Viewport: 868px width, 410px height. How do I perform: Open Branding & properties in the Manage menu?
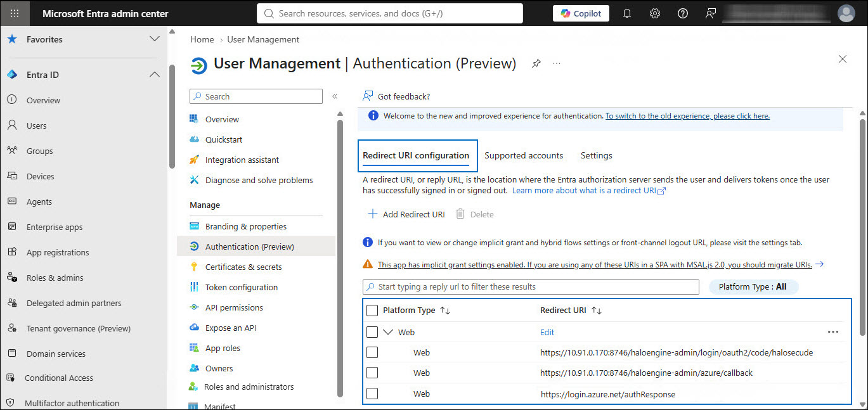click(x=246, y=226)
